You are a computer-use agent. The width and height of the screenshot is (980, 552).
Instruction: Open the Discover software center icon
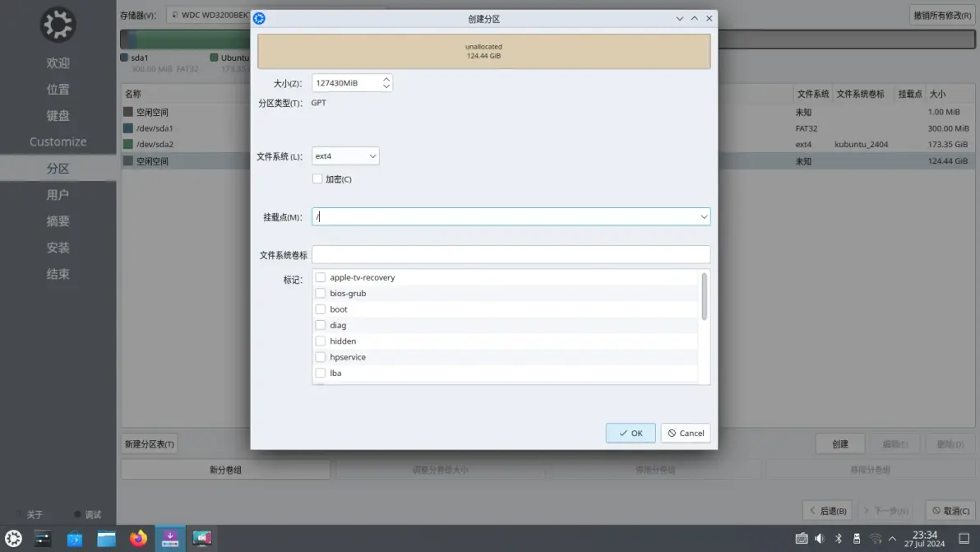(x=74, y=538)
